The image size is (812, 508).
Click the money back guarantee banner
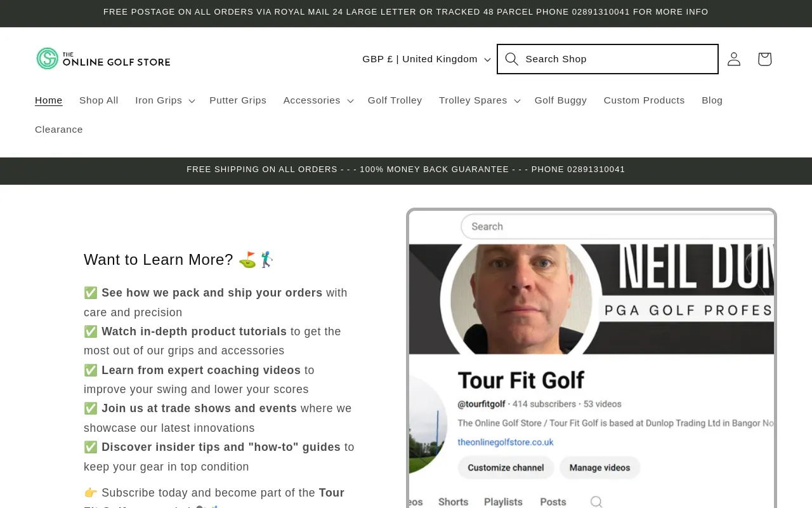406,170
